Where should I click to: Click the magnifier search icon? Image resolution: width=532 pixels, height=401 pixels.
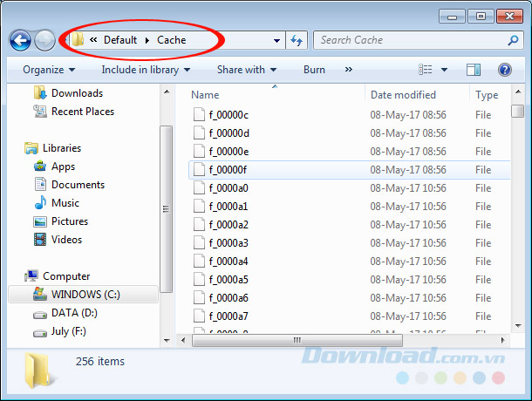click(513, 40)
